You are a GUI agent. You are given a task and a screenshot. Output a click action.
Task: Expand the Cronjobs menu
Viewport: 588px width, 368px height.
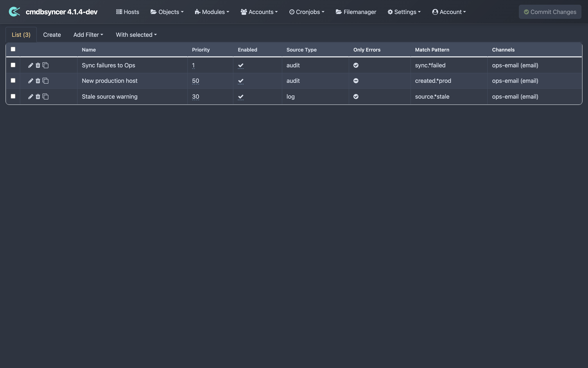(307, 12)
